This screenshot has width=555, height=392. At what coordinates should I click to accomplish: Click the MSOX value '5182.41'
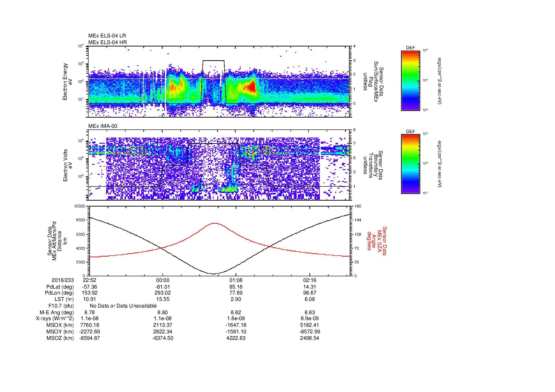click(x=310, y=325)
